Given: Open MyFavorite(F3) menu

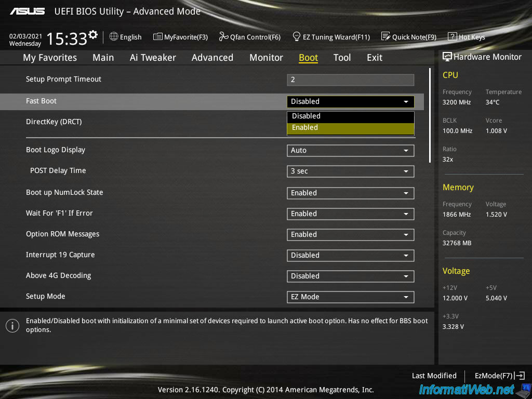Looking at the screenshot, I should [x=180, y=37].
